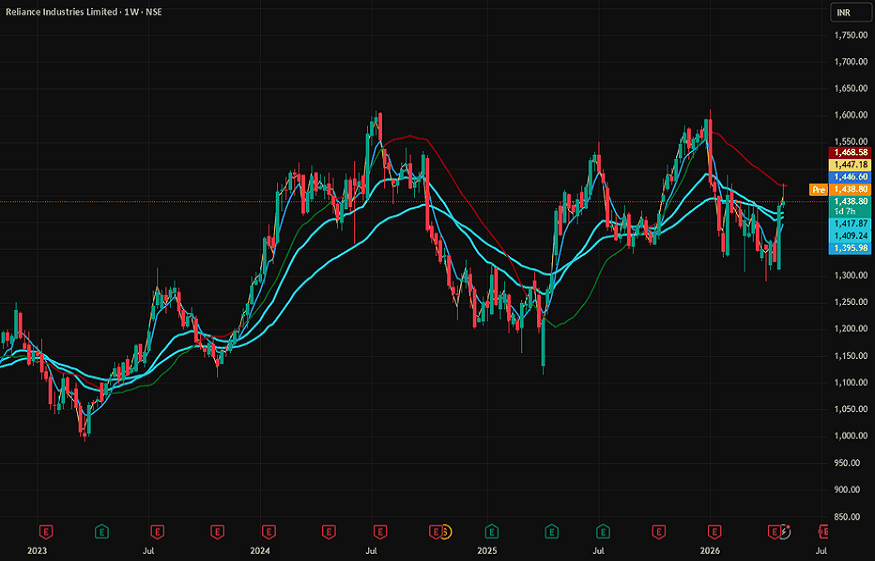Click the Reliance Industries Limited chart title
This screenshot has height=561, width=875.
[x=84, y=12]
